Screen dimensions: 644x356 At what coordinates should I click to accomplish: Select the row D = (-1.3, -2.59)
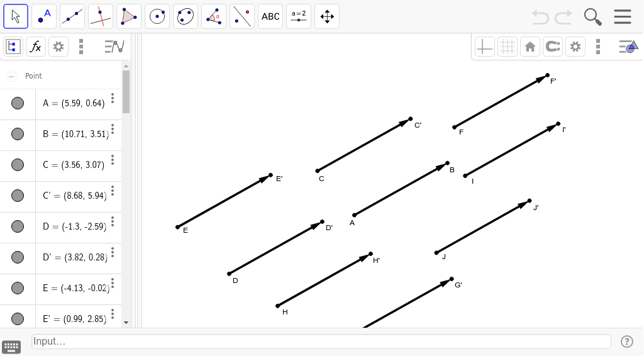(x=61, y=228)
